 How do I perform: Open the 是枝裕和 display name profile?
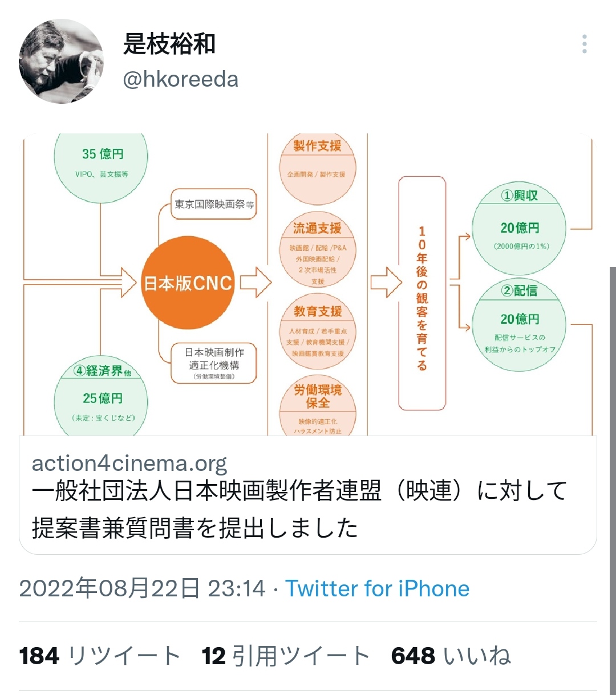pos(169,44)
